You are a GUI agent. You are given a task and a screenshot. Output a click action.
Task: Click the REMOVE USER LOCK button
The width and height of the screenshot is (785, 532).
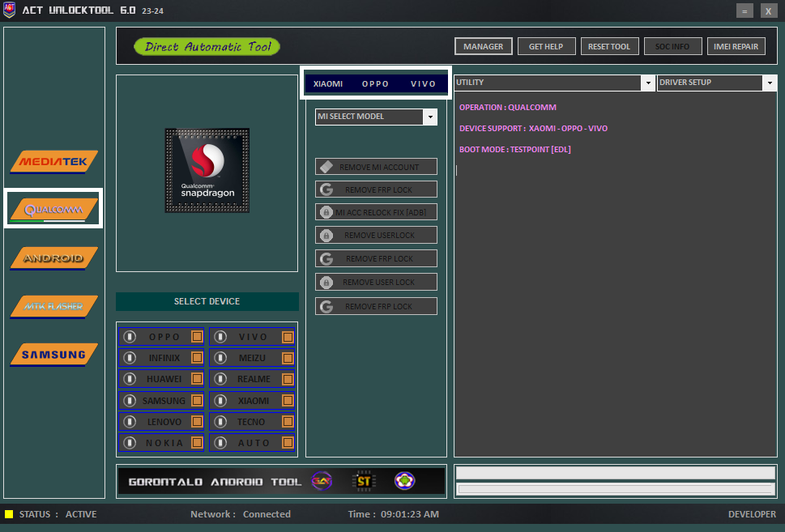376,282
